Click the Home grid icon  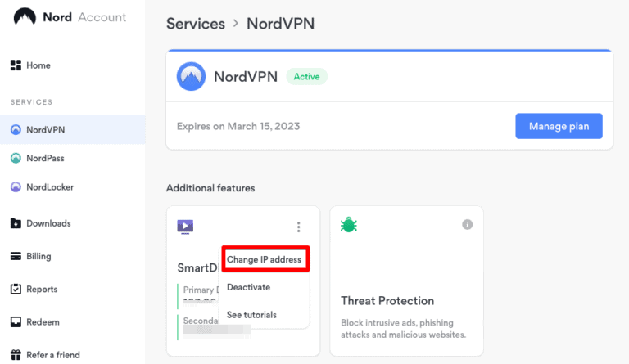[16, 65]
